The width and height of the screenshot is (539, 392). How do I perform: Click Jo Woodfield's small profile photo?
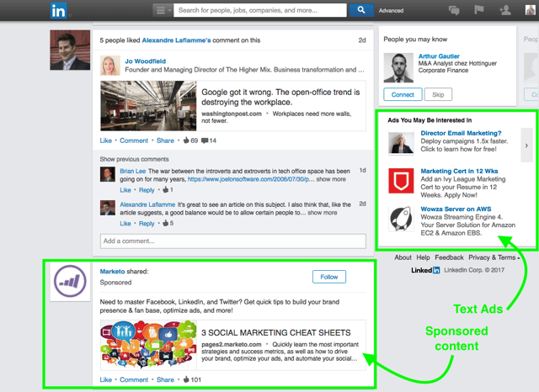[x=110, y=66]
